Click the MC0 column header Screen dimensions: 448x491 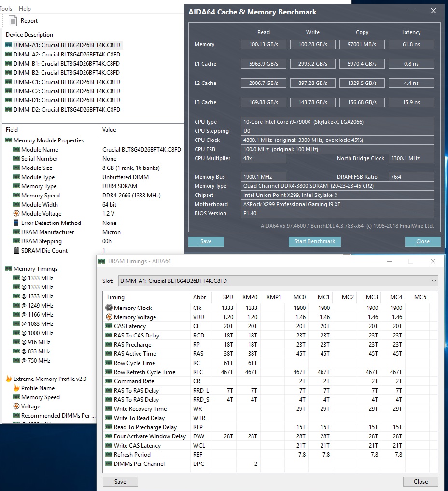tap(299, 297)
